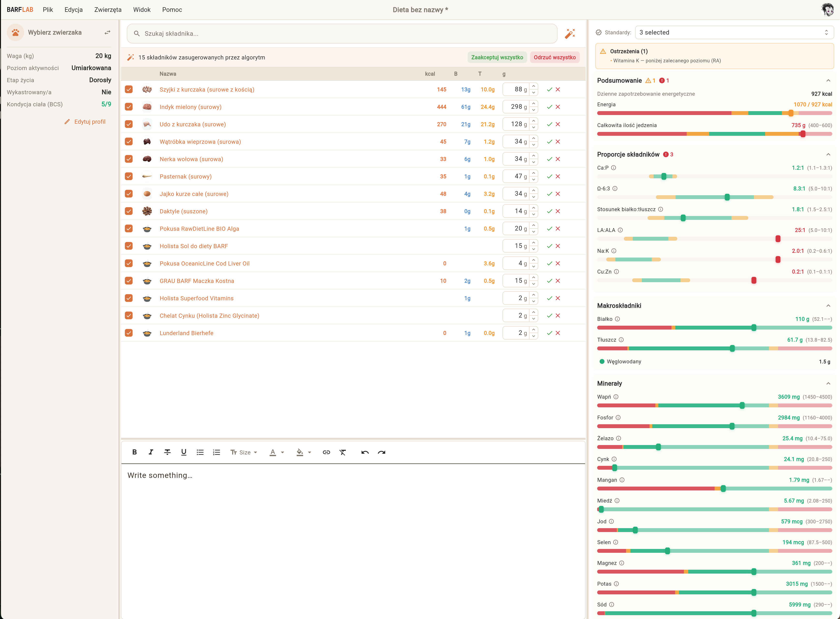This screenshot has height=619, width=840.
Task: Uncheck Jajko kurze całe checkbox
Action: pos(129,194)
